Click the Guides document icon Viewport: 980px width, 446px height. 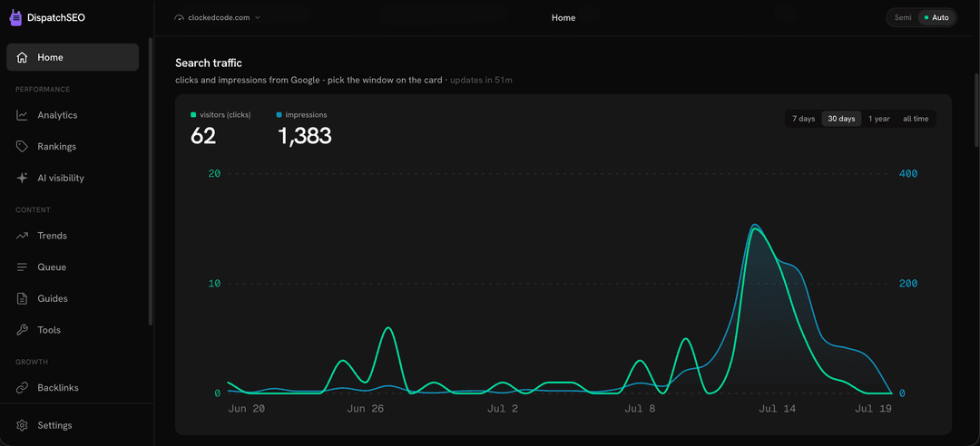(22, 298)
